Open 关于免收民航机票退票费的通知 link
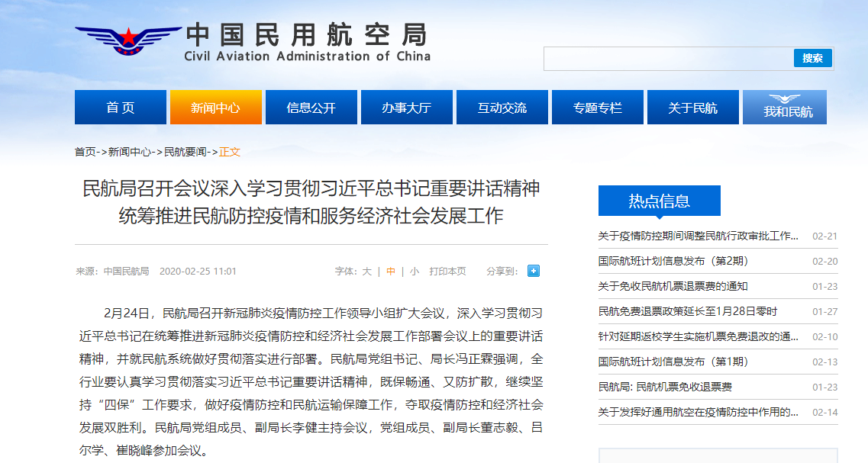Viewport: 868px width, 463px height. click(x=673, y=287)
